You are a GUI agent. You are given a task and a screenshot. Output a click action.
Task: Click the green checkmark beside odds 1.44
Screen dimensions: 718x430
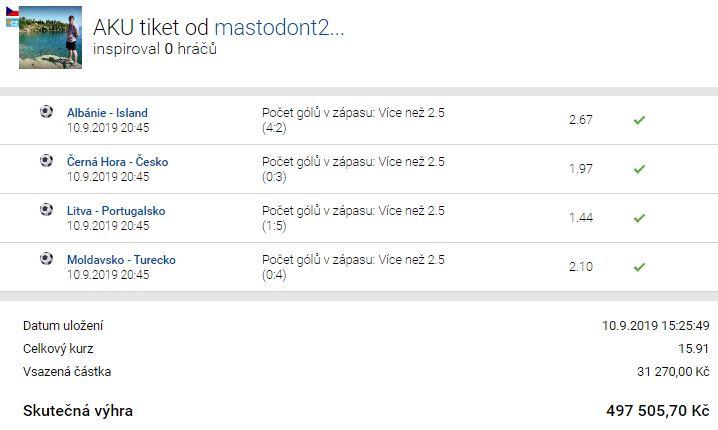639,218
